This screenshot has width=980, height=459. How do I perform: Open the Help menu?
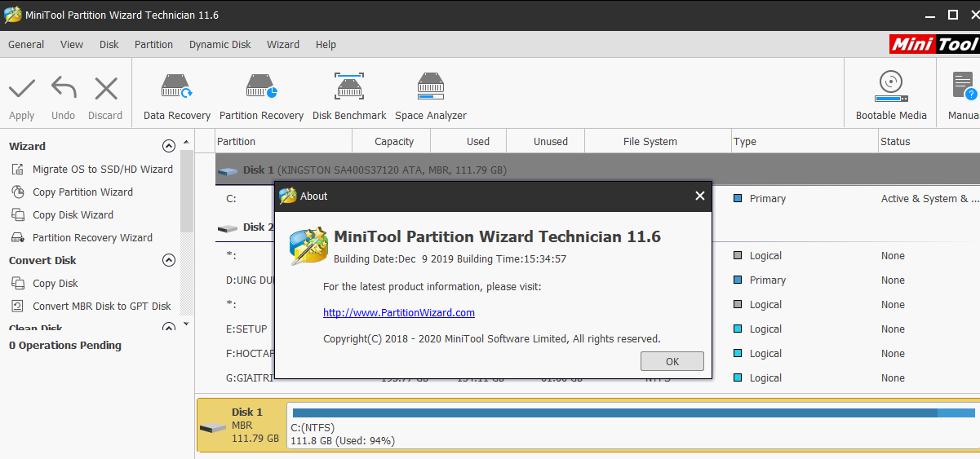(x=326, y=45)
